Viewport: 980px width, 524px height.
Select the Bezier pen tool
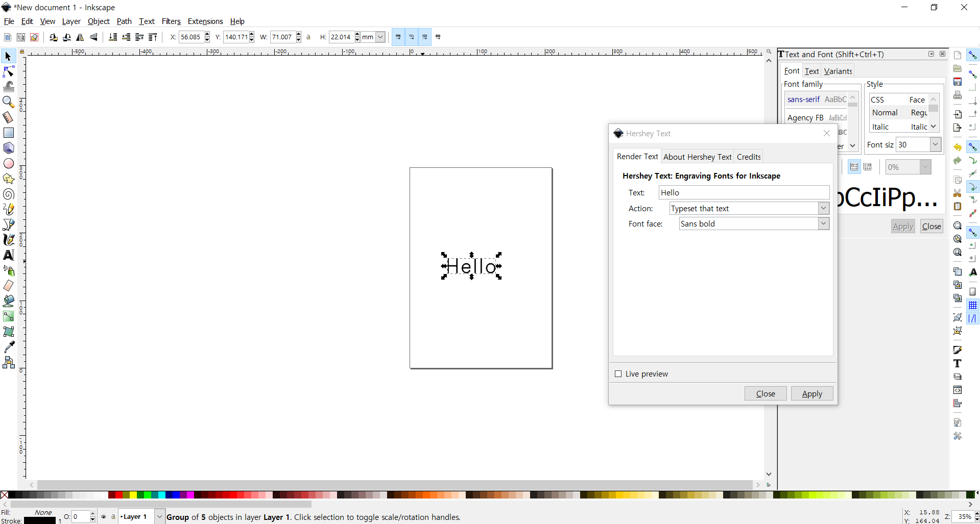coord(8,224)
